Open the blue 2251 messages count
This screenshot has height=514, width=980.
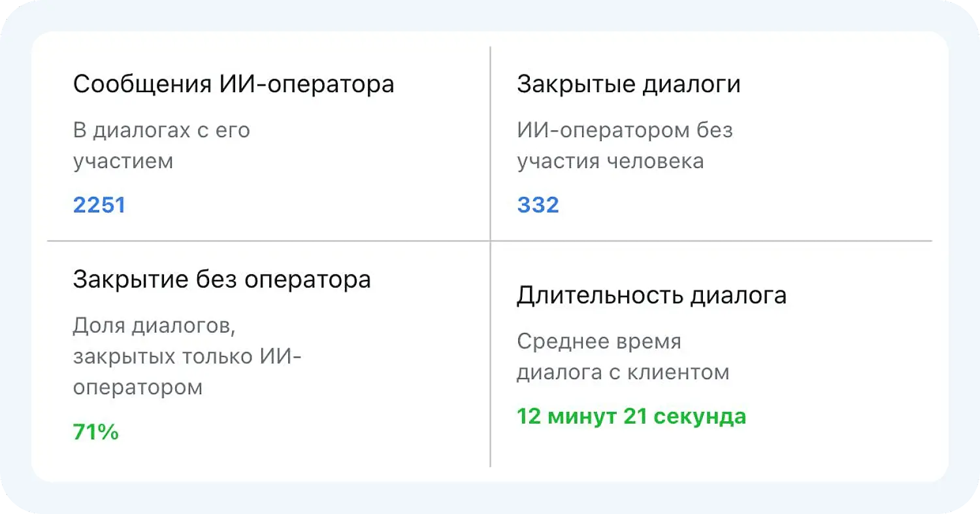click(99, 205)
